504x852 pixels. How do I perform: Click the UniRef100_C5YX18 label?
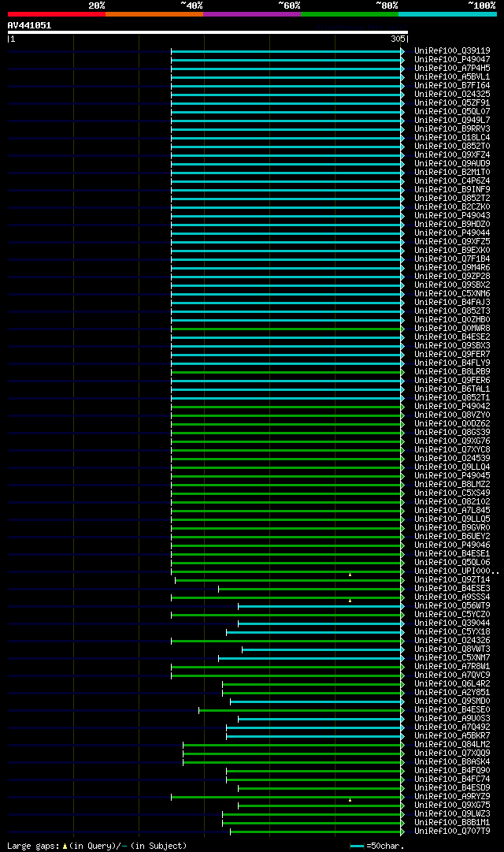click(452, 632)
